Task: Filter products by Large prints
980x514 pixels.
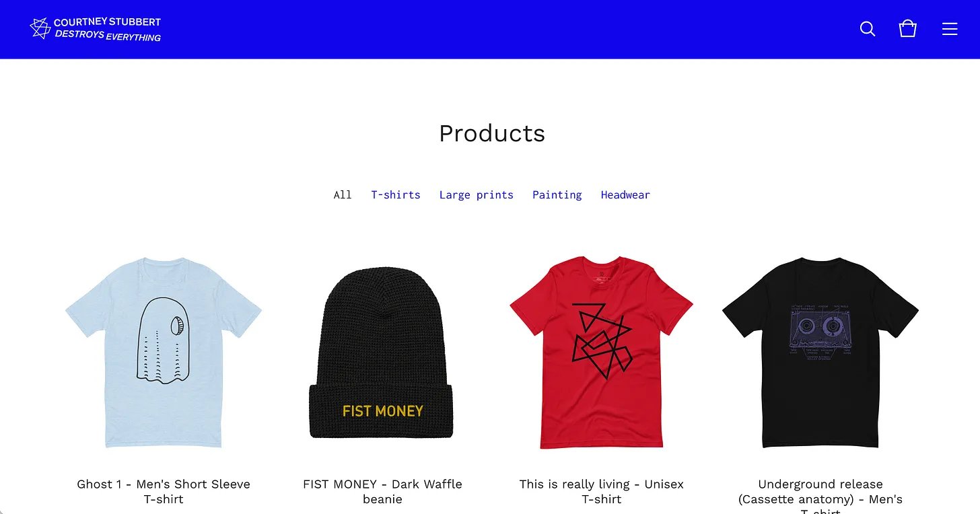Action: tap(477, 195)
